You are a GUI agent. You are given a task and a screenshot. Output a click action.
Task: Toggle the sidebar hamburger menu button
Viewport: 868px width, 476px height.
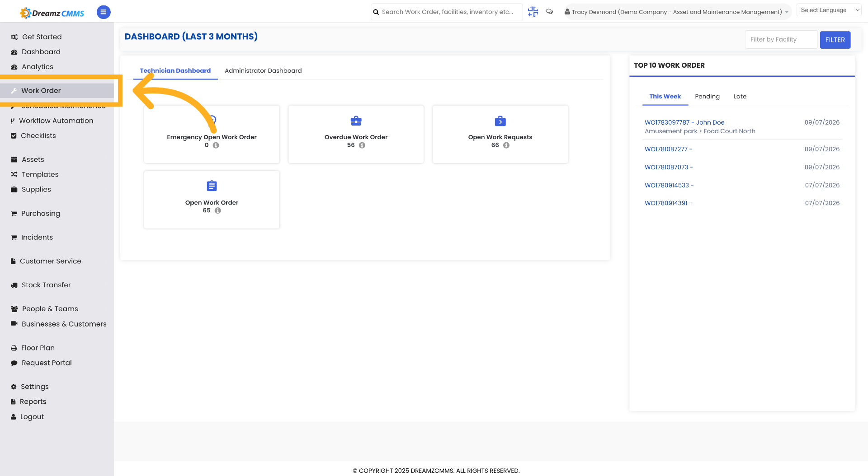104,12
